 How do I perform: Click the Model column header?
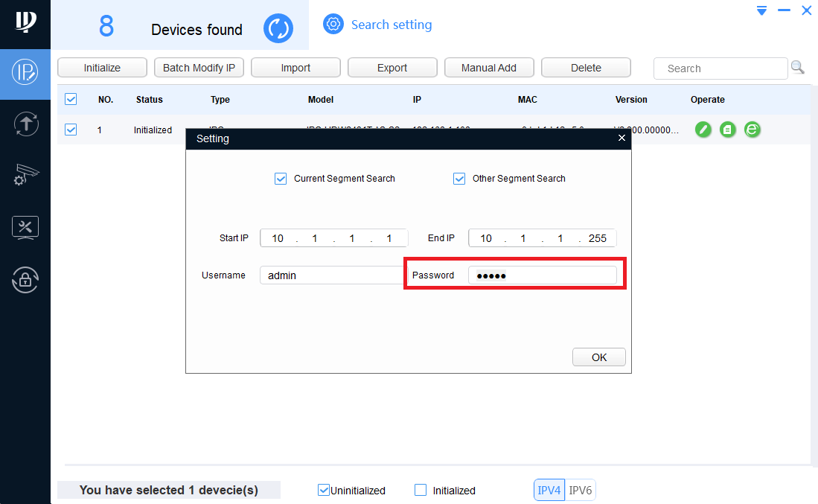[321, 99]
